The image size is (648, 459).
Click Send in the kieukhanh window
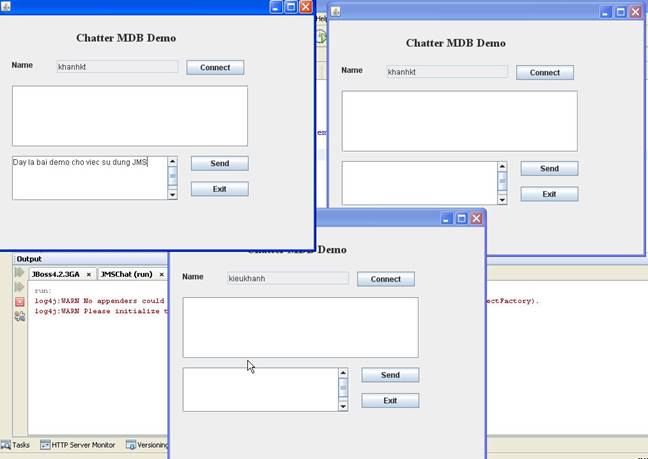[390, 375]
